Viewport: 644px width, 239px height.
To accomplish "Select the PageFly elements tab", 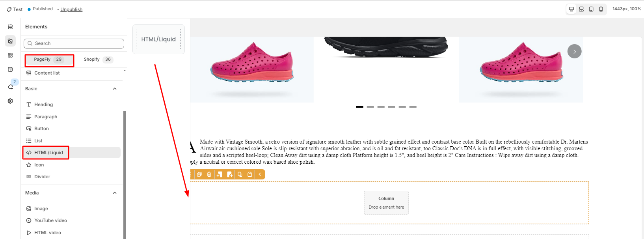I will [49, 60].
